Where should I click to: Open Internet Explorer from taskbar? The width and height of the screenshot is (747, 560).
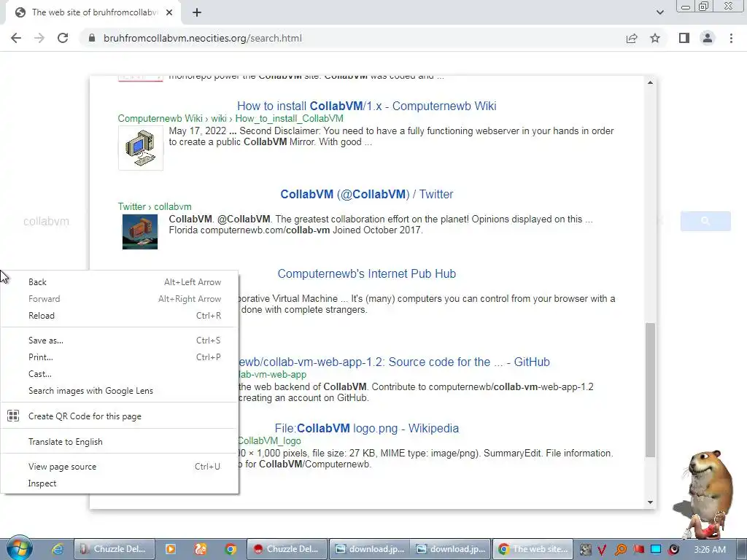57,549
